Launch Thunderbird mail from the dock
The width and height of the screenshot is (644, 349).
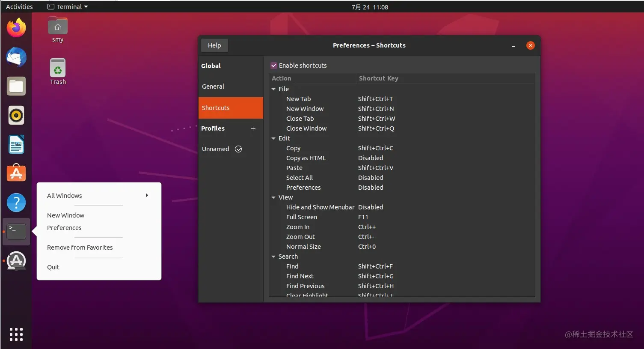16,57
